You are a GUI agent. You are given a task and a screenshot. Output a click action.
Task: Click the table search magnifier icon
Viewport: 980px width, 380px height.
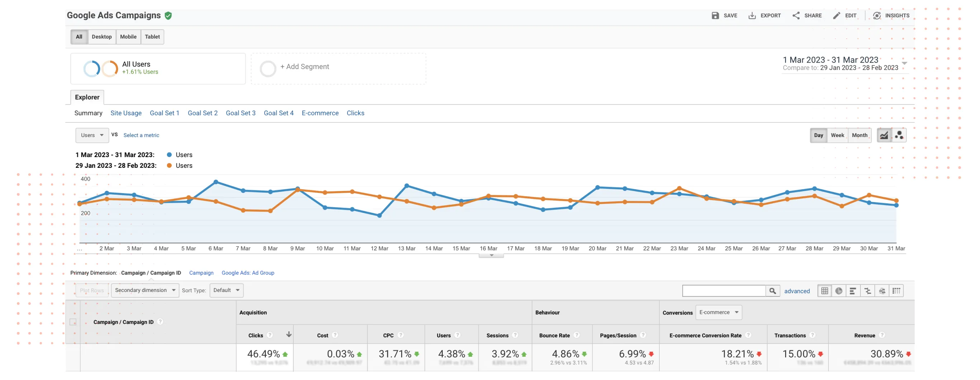click(x=773, y=291)
